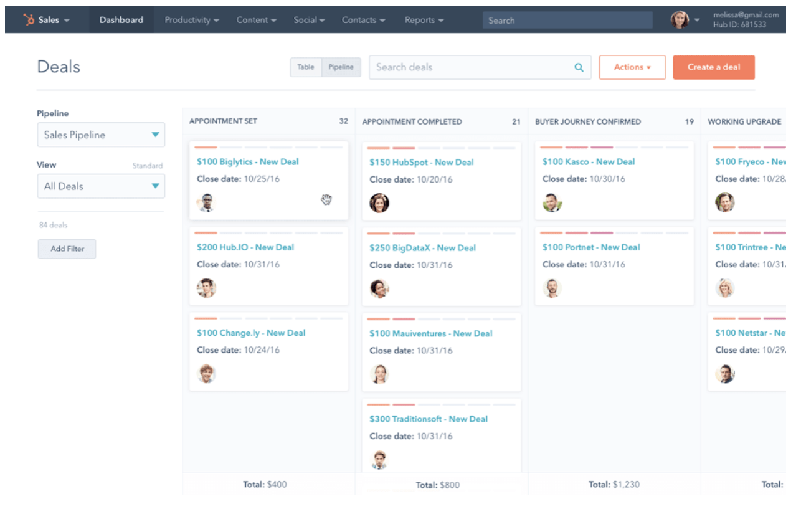Click the Create a deal button
Image resolution: width=801 pixels, height=532 pixels.
click(x=714, y=67)
